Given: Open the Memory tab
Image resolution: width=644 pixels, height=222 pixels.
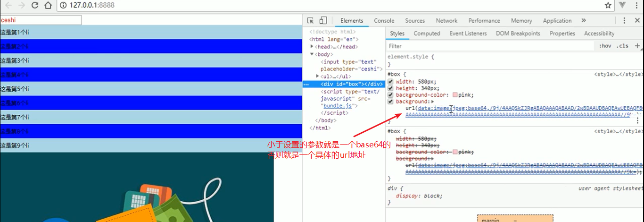Looking at the screenshot, I should pos(521,20).
